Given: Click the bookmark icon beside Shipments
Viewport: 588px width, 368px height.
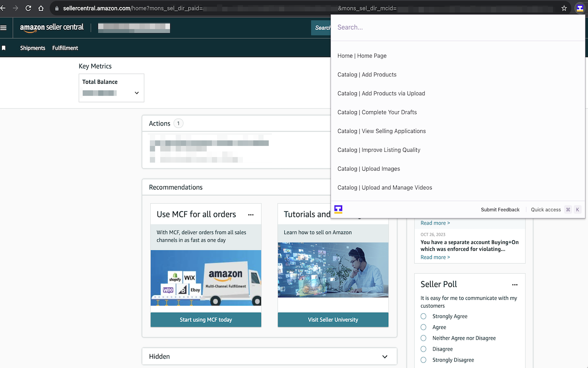Looking at the screenshot, I should click(4, 48).
